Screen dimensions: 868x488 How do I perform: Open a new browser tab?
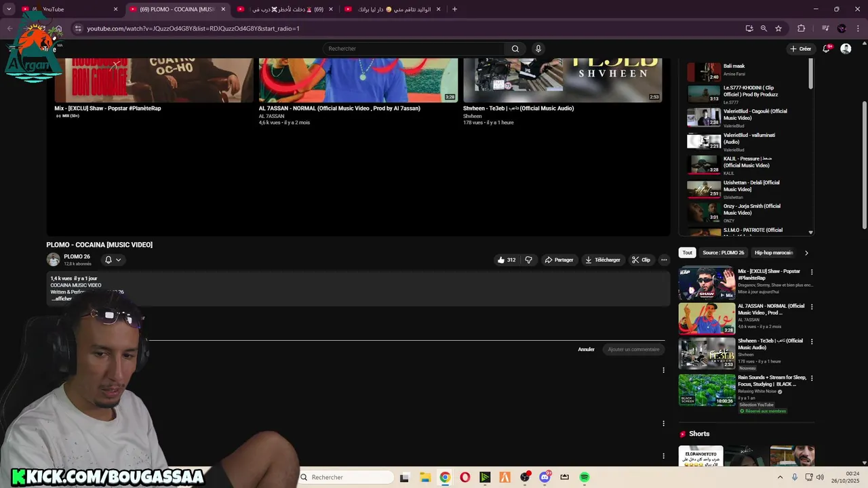click(454, 9)
